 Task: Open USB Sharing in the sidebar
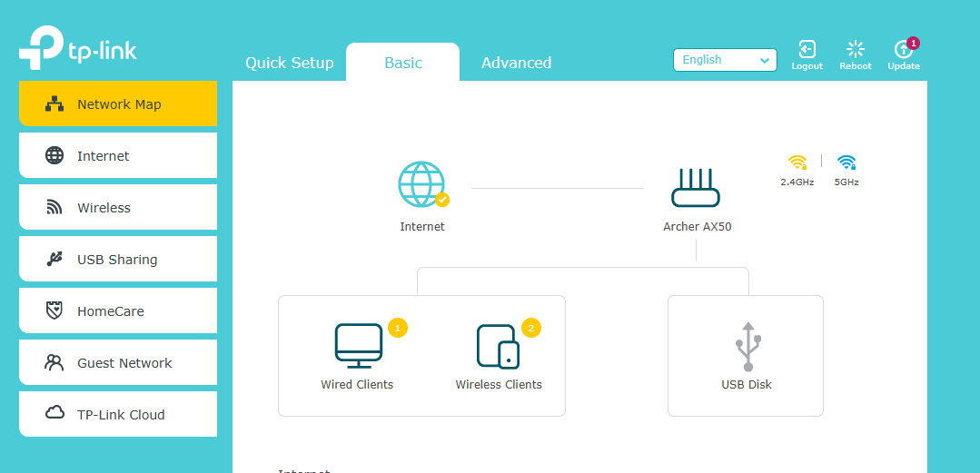[118, 260]
